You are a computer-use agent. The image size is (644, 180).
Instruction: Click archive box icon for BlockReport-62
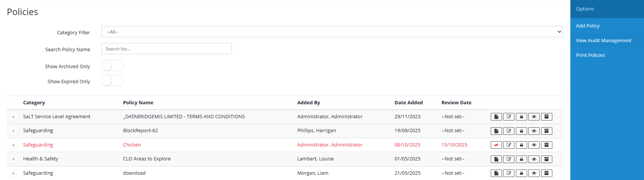tap(546, 131)
